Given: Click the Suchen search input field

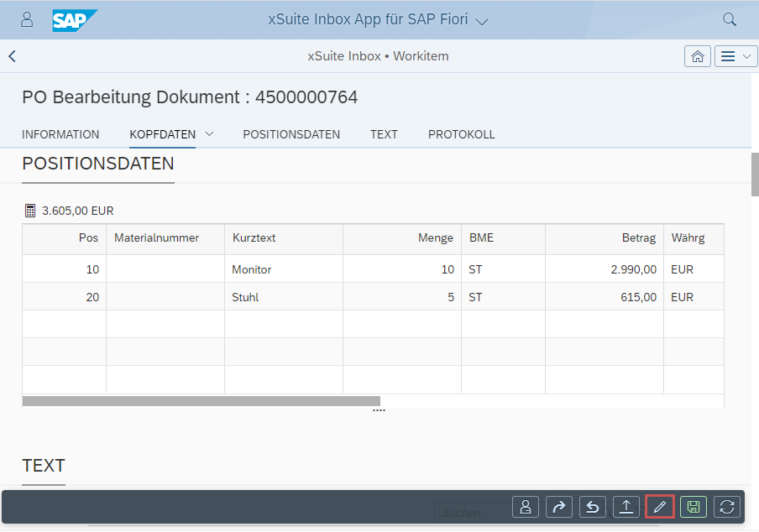Looking at the screenshot, I should [470, 513].
